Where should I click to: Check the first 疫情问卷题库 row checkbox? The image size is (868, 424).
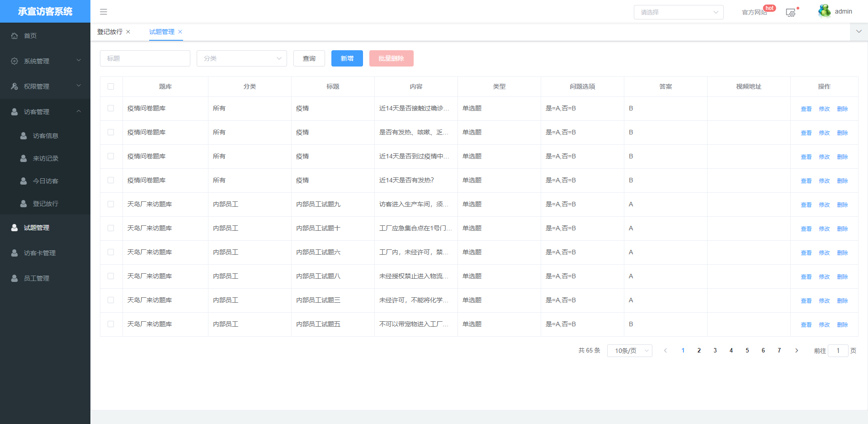[x=111, y=108]
